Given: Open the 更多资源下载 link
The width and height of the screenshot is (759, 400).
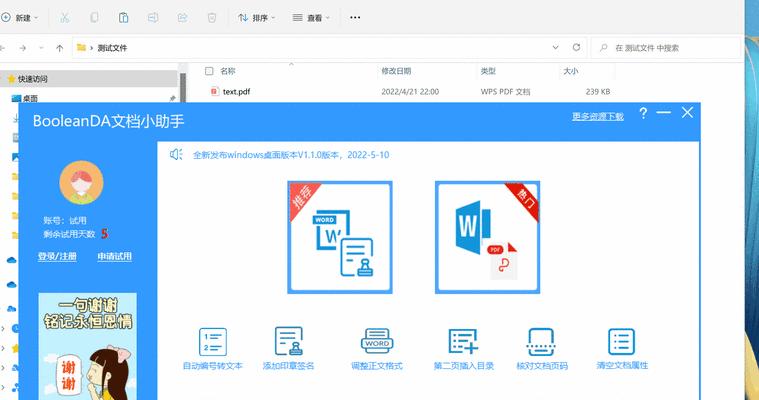Looking at the screenshot, I should click(598, 116).
